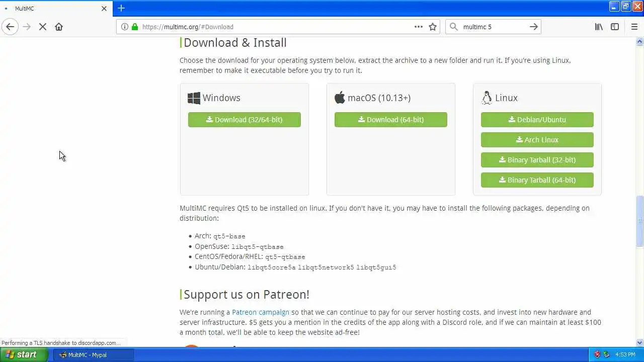Click the green padlock icon
The width and height of the screenshot is (644, 362).
134,27
